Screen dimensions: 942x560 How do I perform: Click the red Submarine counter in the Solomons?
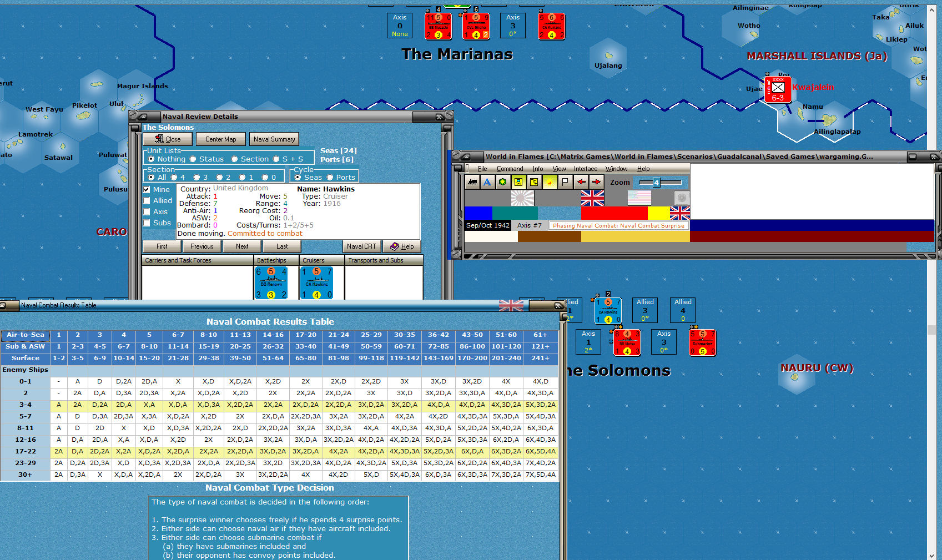702,342
